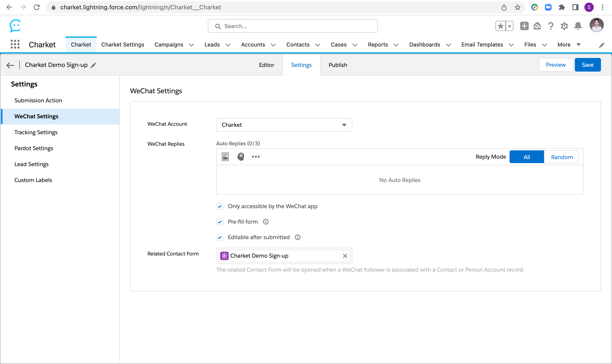Expand the Accounts menu chevron
612x364 pixels.
pyautogui.click(x=273, y=45)
